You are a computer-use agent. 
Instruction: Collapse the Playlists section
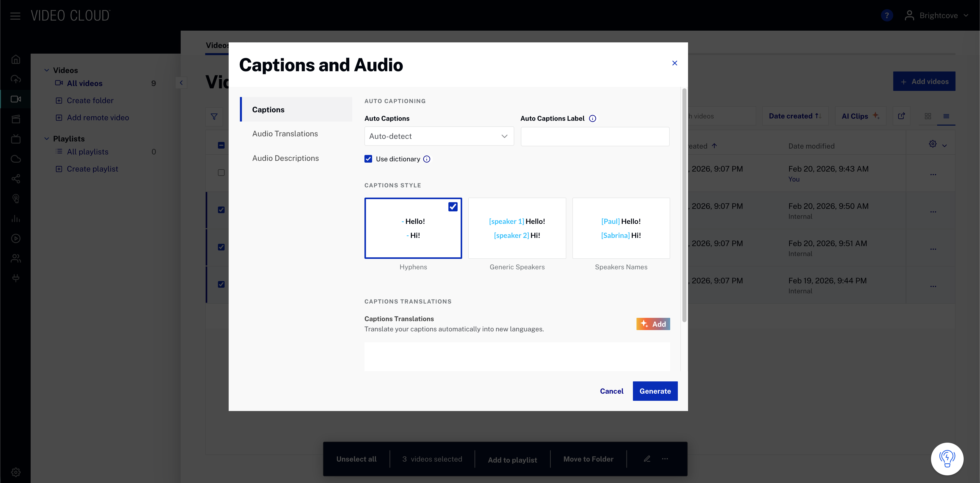pyautogui.click(x=46, y=138)
